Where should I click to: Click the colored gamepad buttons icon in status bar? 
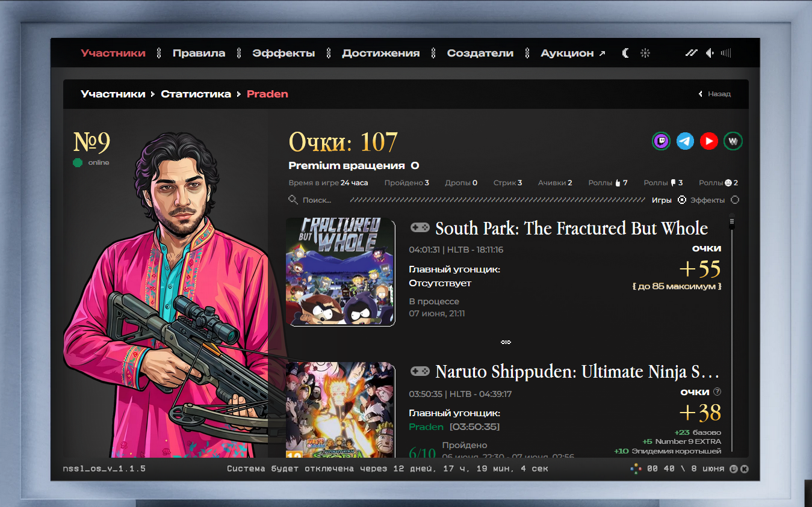point(636,469)
